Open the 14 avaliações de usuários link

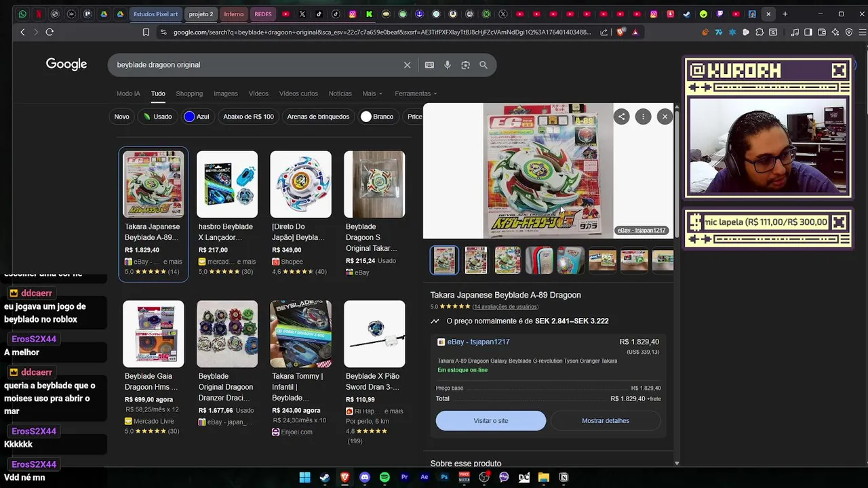click(x=505, y=306)
